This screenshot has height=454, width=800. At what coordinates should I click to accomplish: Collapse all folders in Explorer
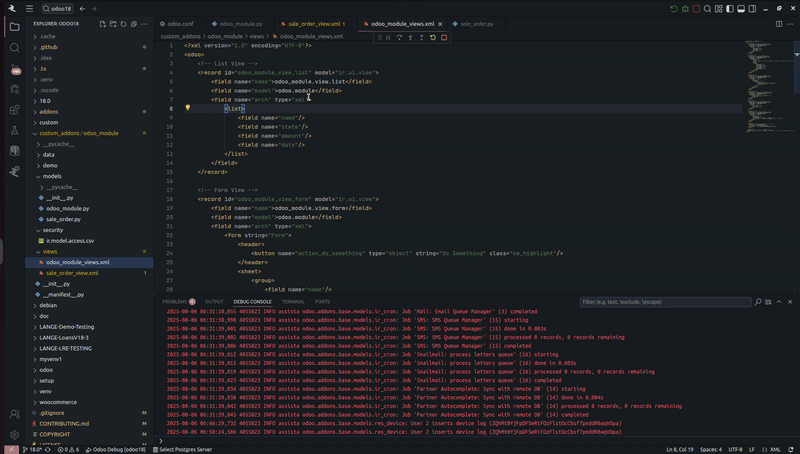pos(134,24)
